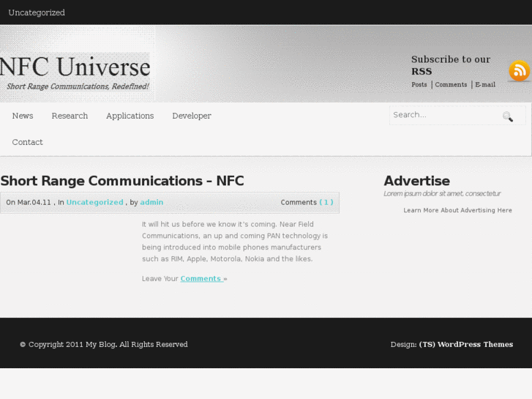The width and height of the screenshot is (532, 399).
Task: Open post title Short Range Communications – NFC
Action: click(x=122, y=181)
